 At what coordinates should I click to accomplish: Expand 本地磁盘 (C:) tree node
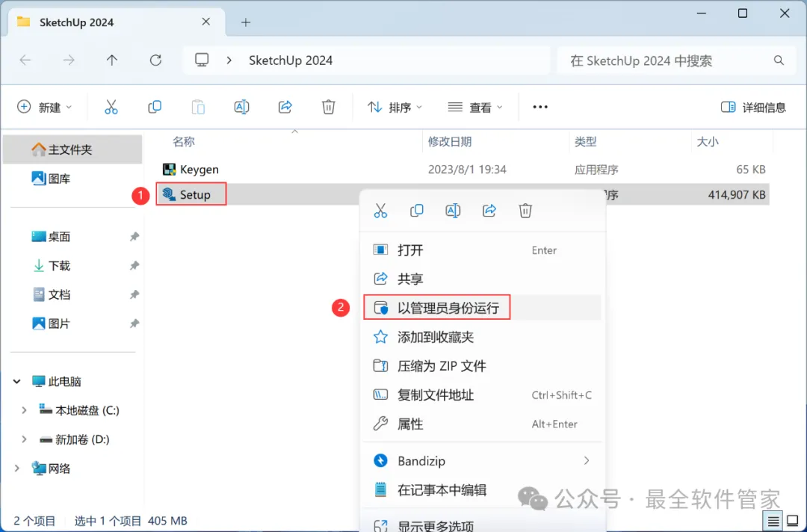tap(24, 410)
